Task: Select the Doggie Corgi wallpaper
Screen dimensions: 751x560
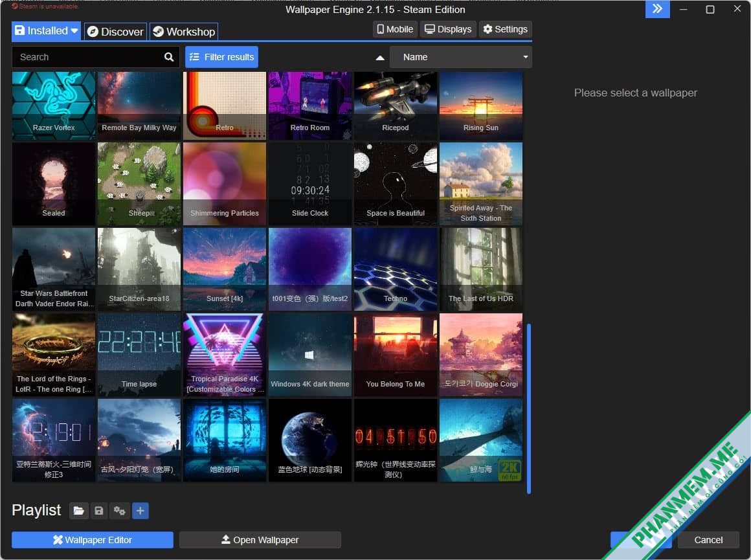Action: point(481,355)
